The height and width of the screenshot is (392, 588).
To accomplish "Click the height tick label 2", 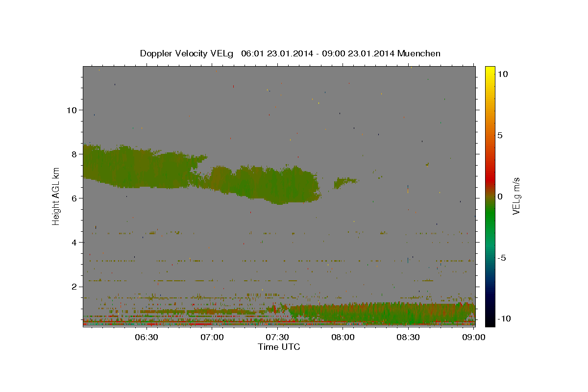I will (x=73, y=286).
